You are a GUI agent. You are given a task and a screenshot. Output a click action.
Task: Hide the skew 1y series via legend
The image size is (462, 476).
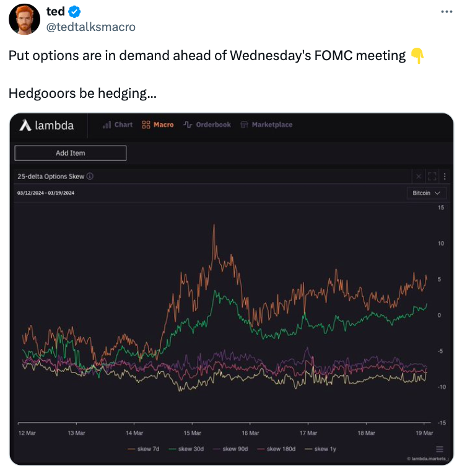tap(320, 449)
